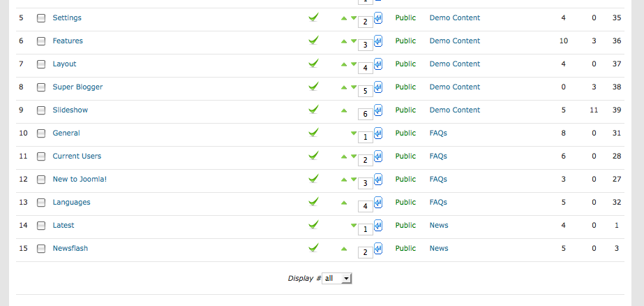Open the Super Blogger category link
Viewport: 644px width, 306px height.
click(77, 87)
